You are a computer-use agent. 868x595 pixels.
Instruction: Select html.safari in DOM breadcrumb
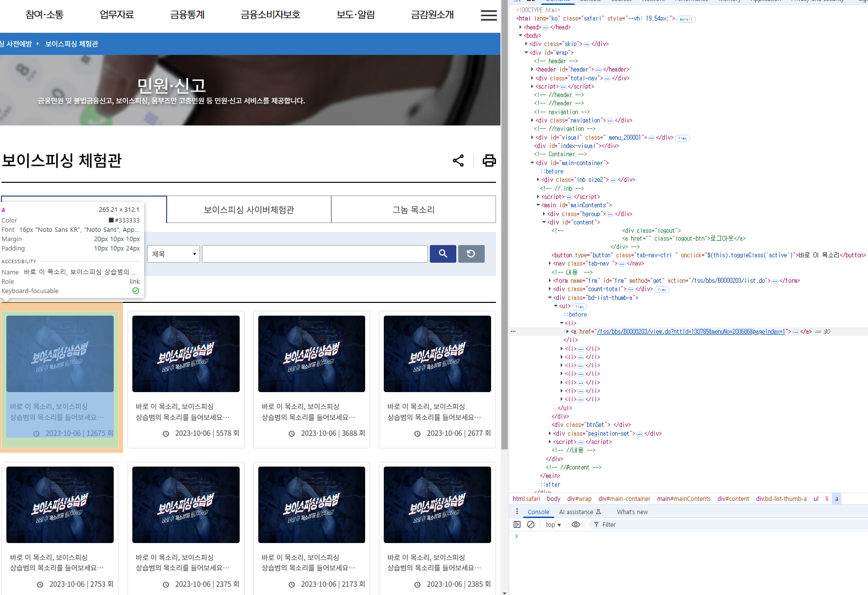526,498
